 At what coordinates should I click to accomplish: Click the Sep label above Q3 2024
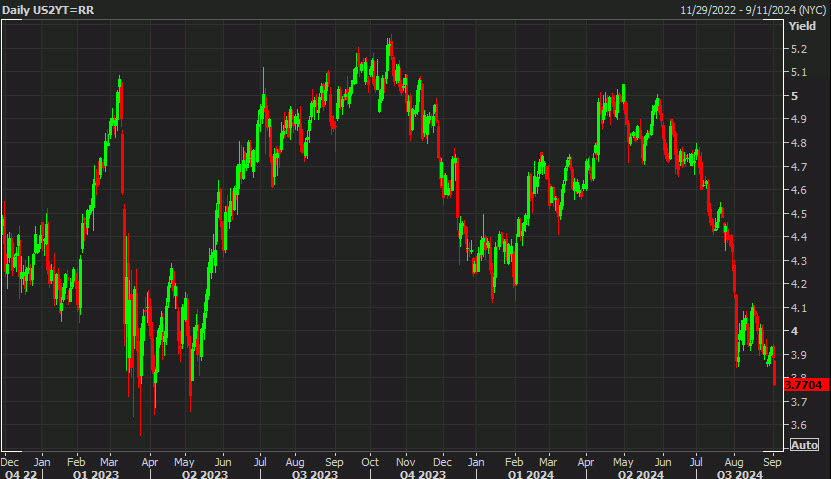coord(772,462)
